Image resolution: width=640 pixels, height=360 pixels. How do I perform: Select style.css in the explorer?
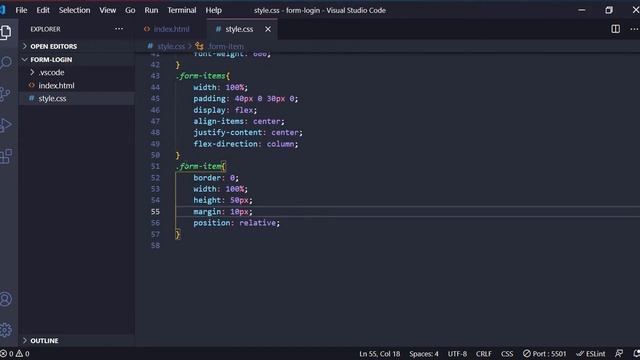pyautogui.click(x=52, y=98)
